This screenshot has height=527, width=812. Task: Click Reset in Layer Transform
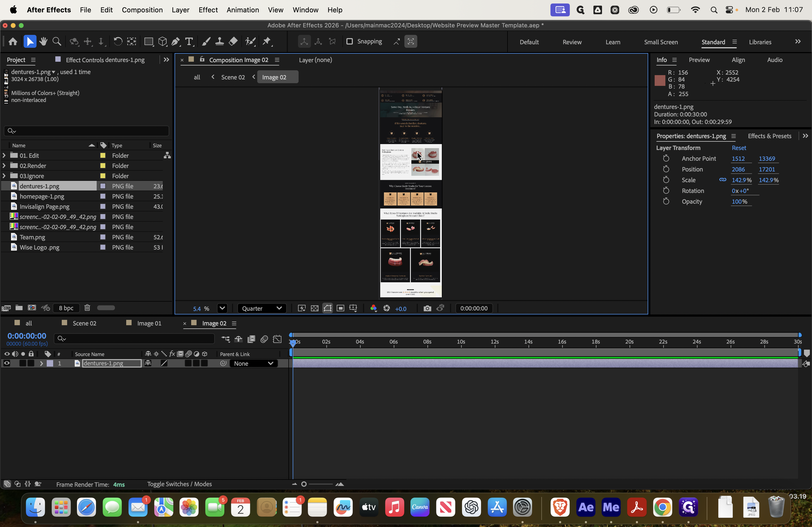pyautogui.click(x=739, y=148)
